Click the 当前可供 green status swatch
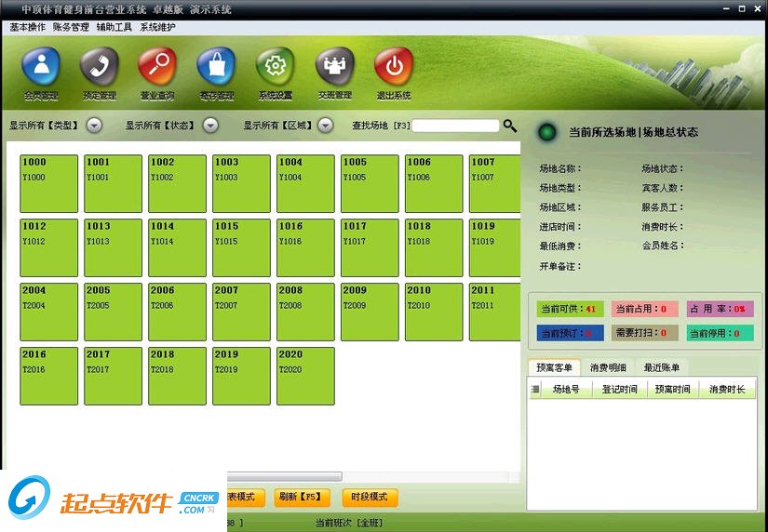The height and width of the screenshot is (532, 768). (x=571, y=309)
